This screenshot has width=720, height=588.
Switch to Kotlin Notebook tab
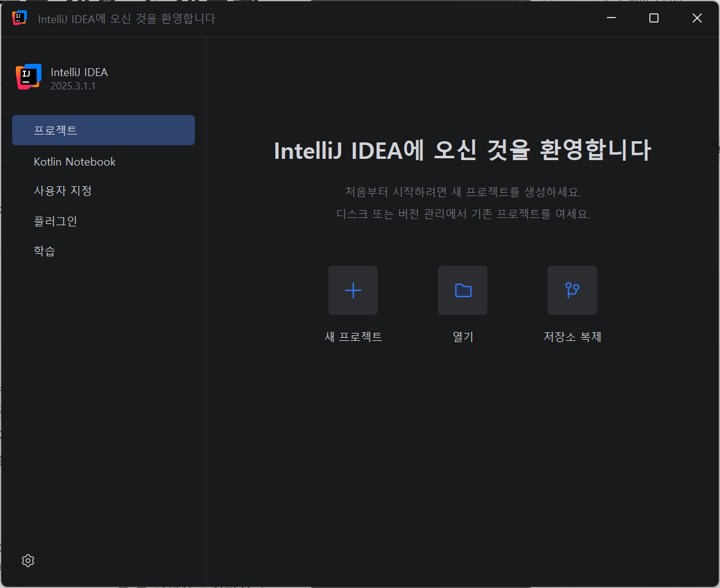pyautogui.click(x=74, y=162)
